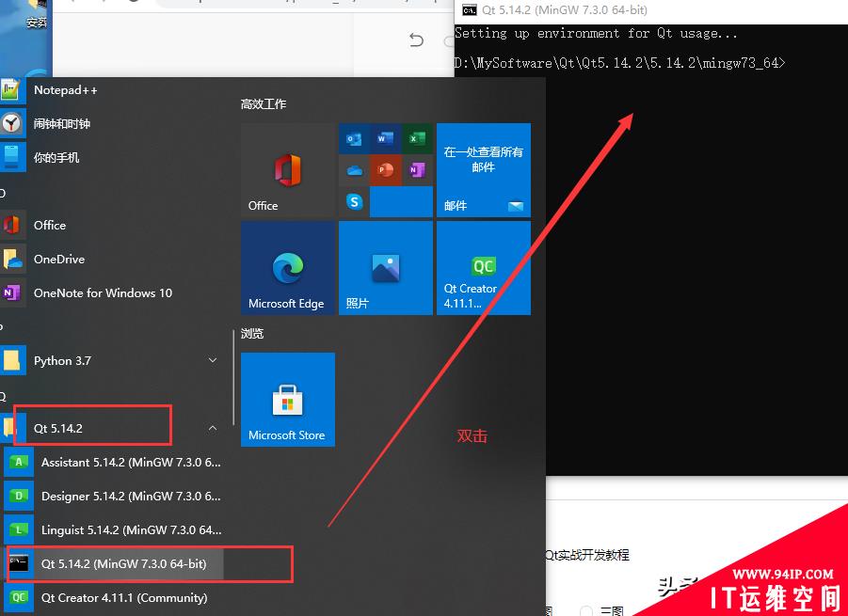This screenshot has height=616, width=848.
Task: Click the Qt实战开发教程 text in the page
Action: pos(586,555)
